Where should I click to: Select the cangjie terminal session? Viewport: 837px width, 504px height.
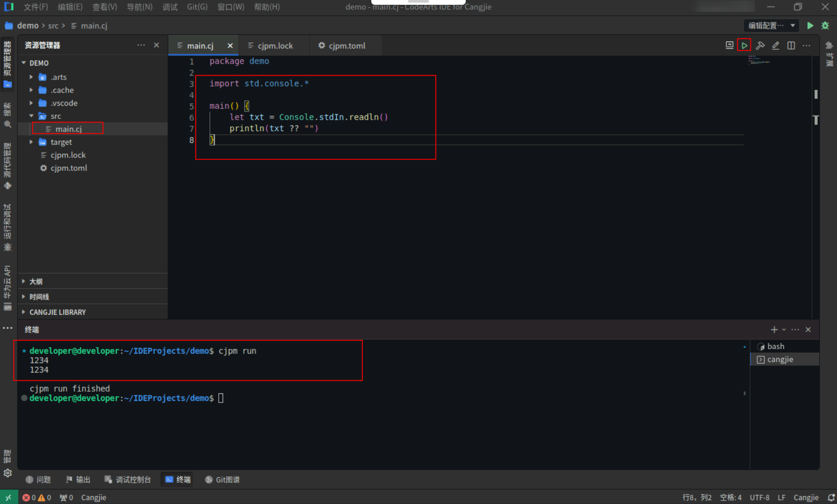click(785, 359)
